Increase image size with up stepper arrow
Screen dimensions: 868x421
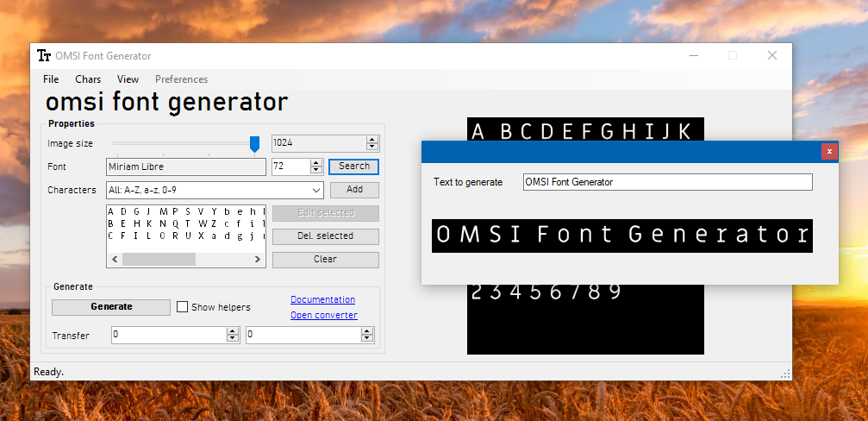(372, 140)
